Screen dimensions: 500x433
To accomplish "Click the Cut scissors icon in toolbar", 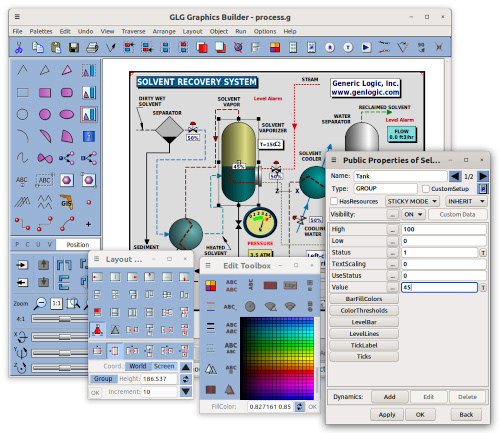I will click(19, 47).
